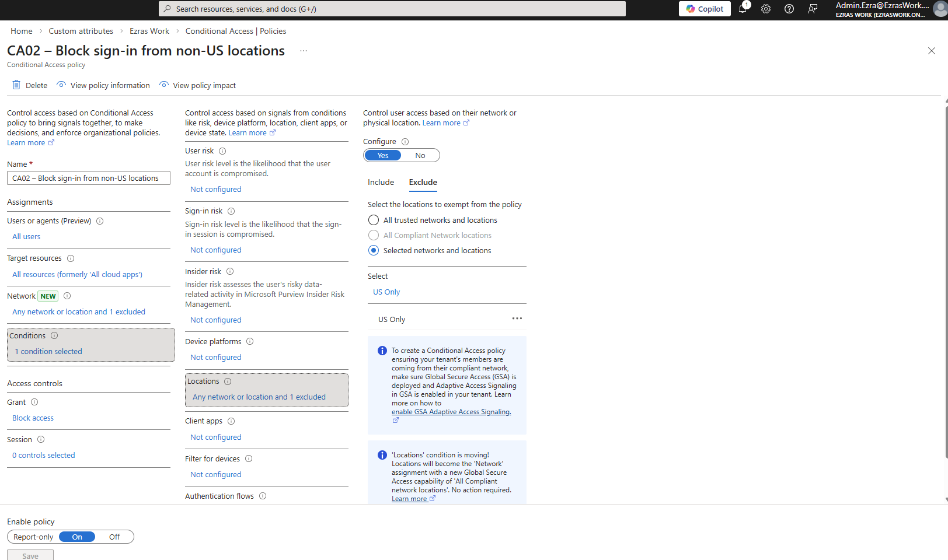This screenshot has height=560, width=948.
Task: Open the more options ellipsis beside policy title
Action: click(x=304, y=51)
